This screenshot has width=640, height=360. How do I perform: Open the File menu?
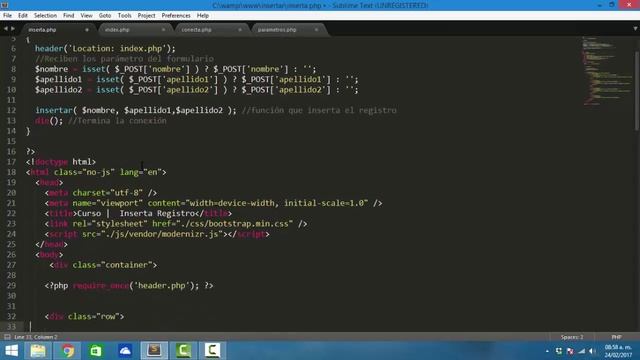(7, 16)
